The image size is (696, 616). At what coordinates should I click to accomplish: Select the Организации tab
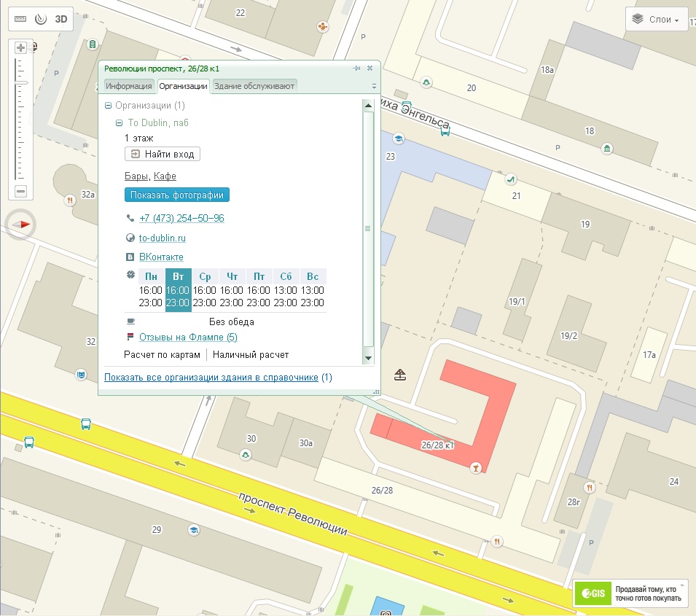183,86
